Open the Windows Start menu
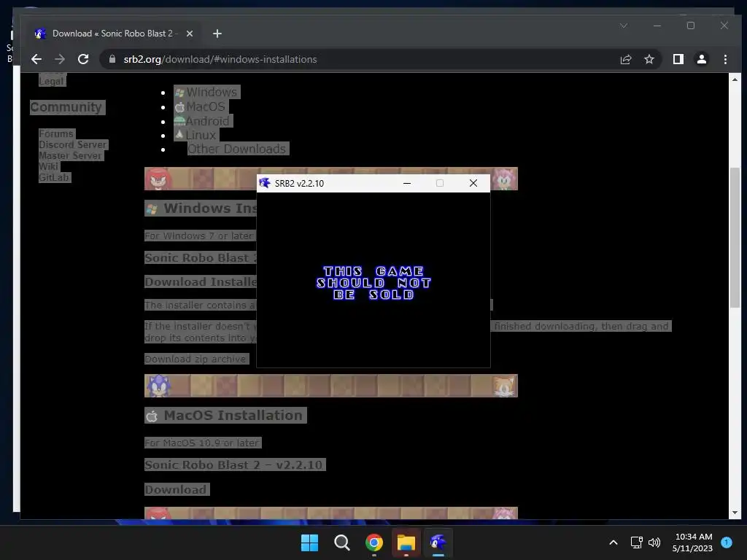 [x=309, y=542]
